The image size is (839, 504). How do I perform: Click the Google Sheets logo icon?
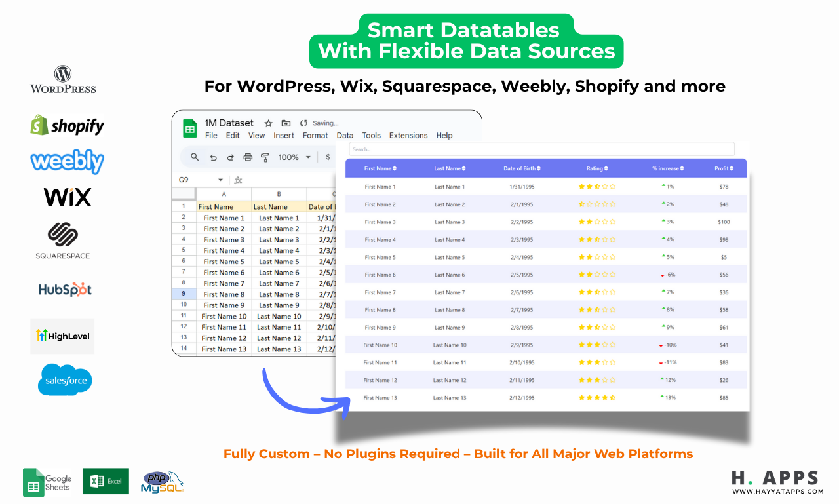pos(34,481)
